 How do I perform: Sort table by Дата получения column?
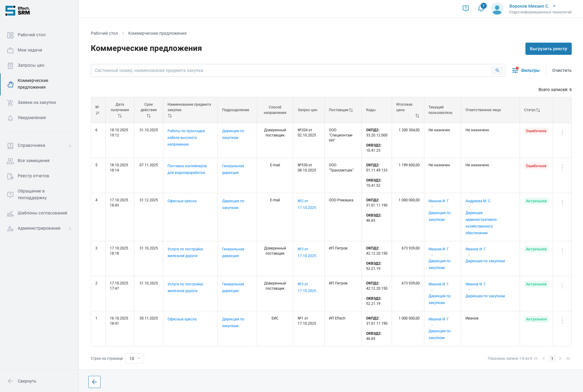120,116
